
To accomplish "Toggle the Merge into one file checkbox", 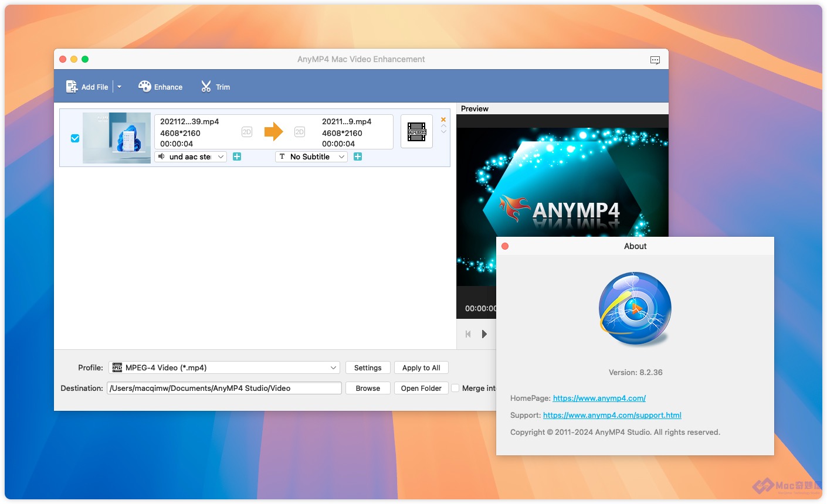I will (455, 388).
